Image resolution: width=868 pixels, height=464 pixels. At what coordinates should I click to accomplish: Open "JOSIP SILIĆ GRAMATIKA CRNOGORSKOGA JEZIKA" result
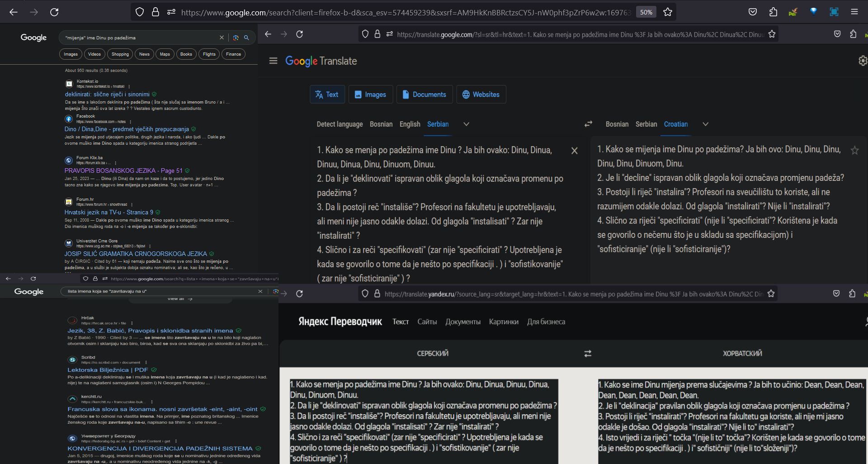tap(136, 254)
